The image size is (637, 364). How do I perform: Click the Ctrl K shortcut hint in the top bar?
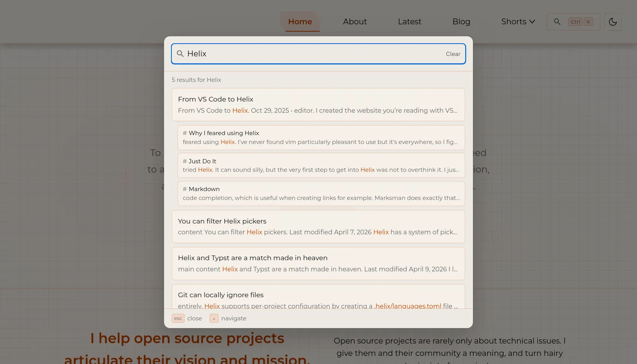[x=580, y=22]
